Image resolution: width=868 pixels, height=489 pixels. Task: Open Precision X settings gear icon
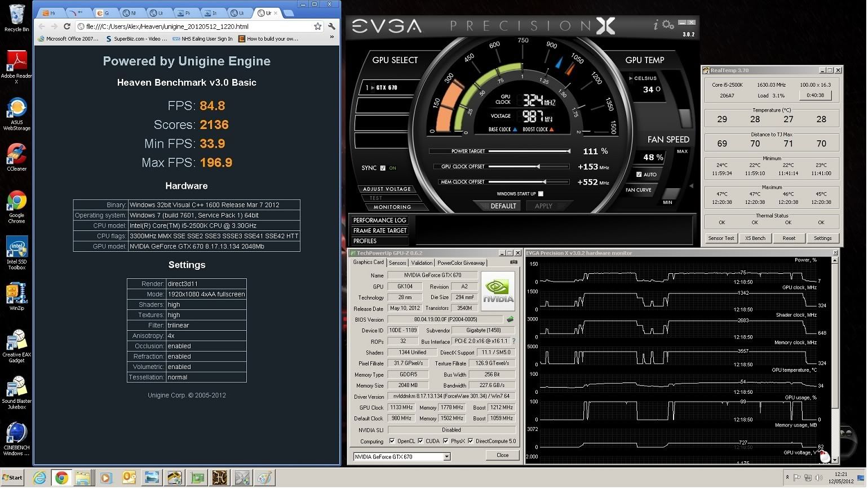668,25
